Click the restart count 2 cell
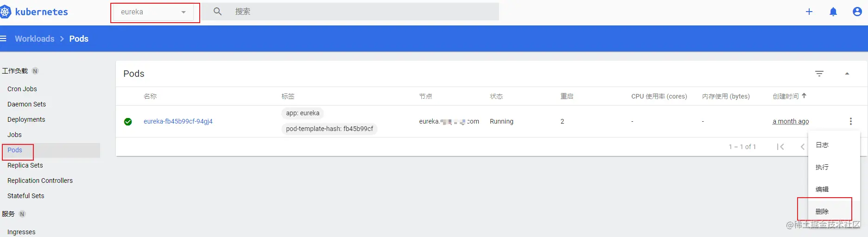This screenshot has width=868, height=237. point(562,121)
